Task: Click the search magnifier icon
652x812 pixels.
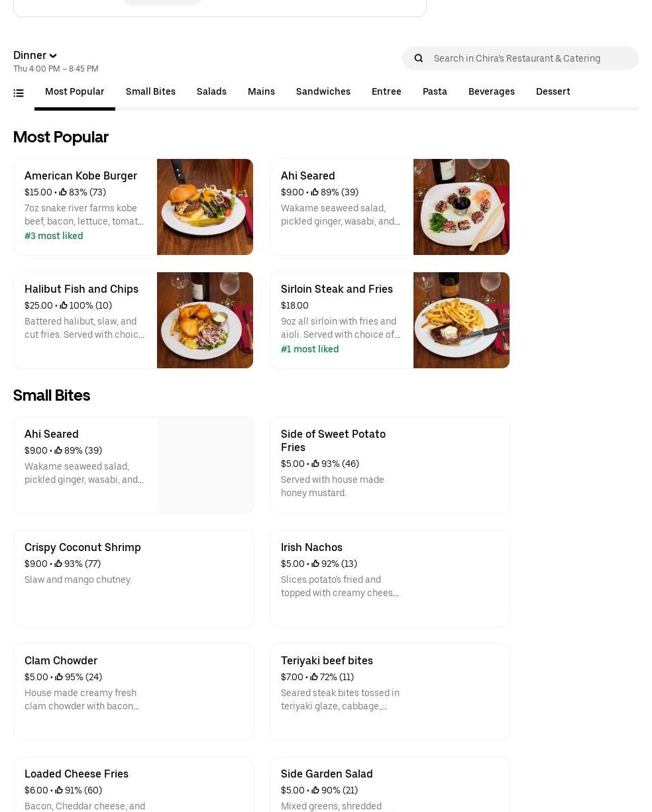Action: click(x=419, y=58)
